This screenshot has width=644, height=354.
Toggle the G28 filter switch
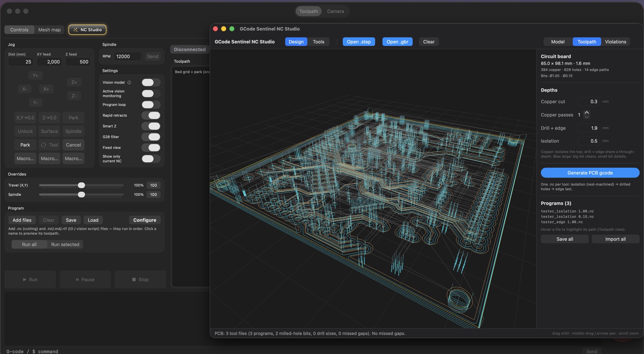[151, 137]
